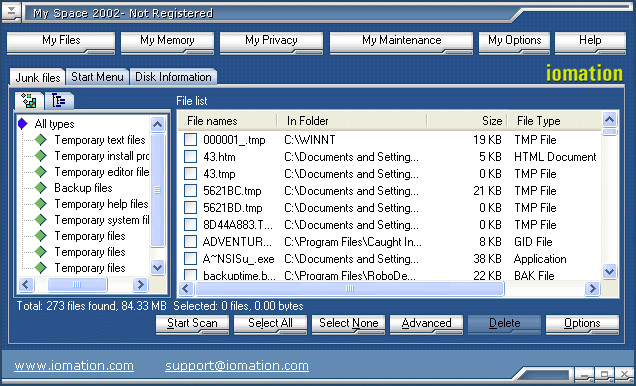The image size is (636, 386).
Task: Click the 38 KB size cell
Action: tap(487, 259)
